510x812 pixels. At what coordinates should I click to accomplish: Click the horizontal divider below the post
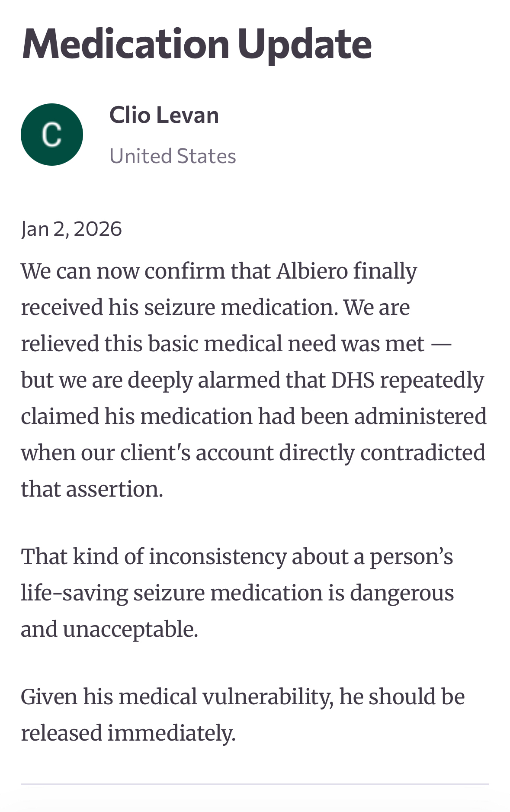[x=255, y=784]
